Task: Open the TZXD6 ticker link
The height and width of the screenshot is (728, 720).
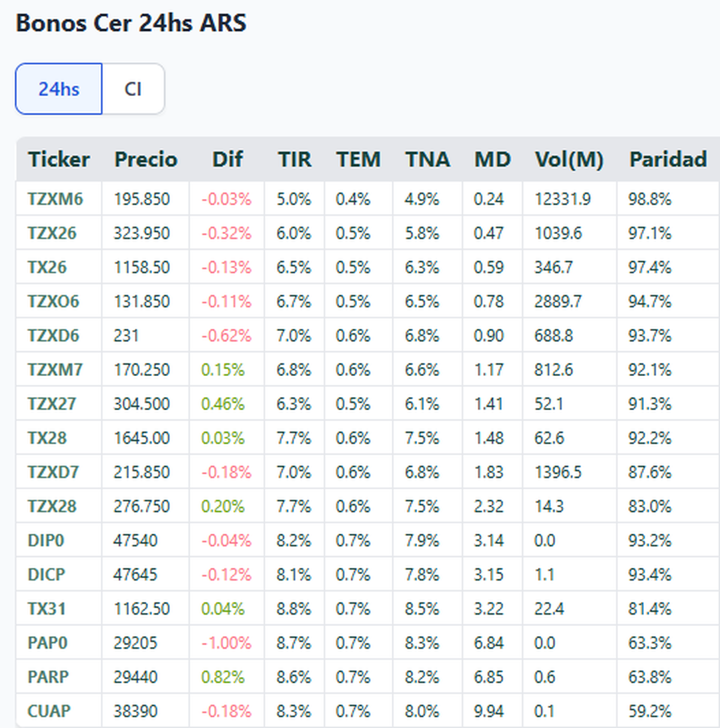Action: click(x=53, y=336)
